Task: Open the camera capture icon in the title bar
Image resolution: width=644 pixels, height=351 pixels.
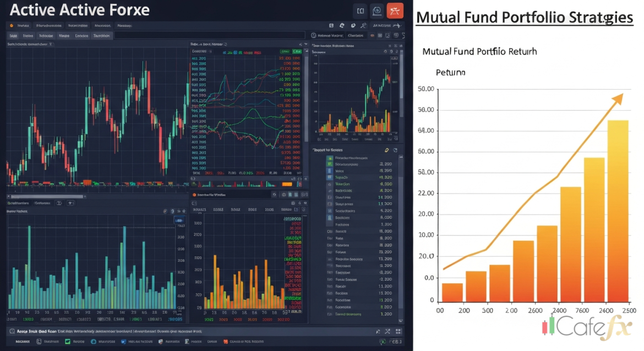Action: coord(377,10)
